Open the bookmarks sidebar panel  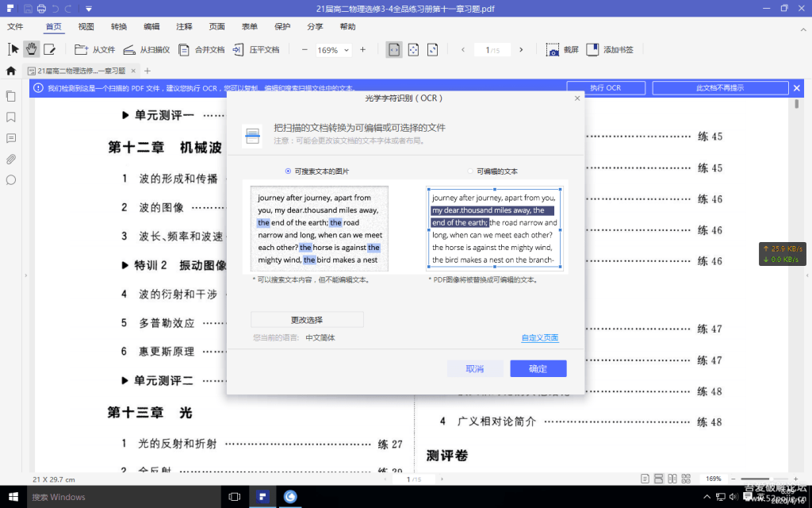11,117
